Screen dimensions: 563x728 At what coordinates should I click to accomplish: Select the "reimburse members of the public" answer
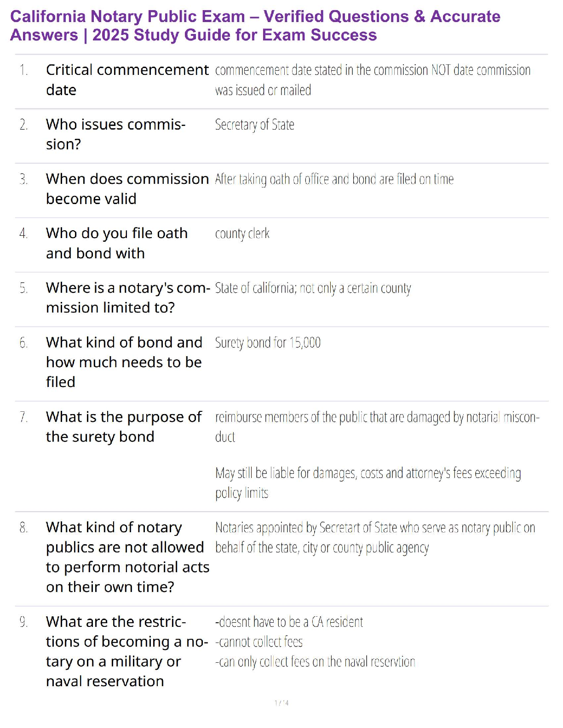click(377, 426)
